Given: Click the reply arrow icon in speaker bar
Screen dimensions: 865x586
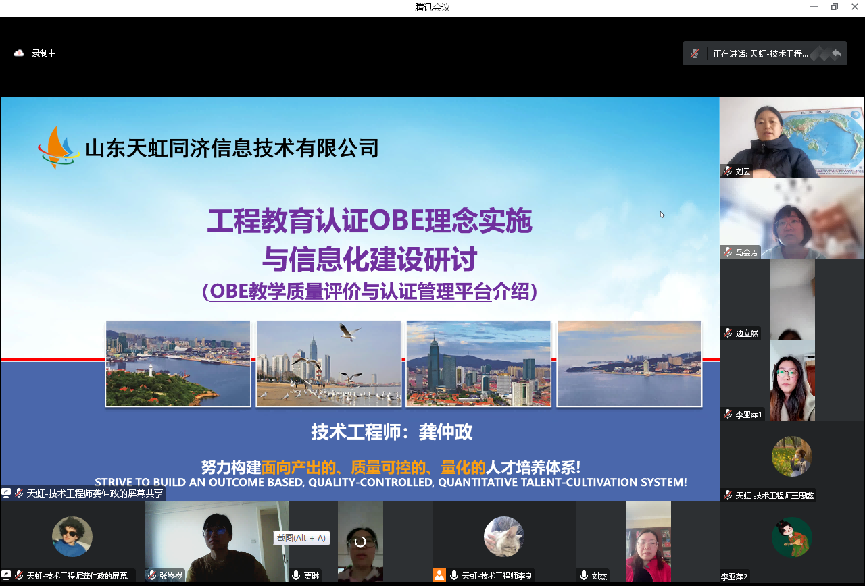Looking at the screenshot, I should (x=836, y=53).
